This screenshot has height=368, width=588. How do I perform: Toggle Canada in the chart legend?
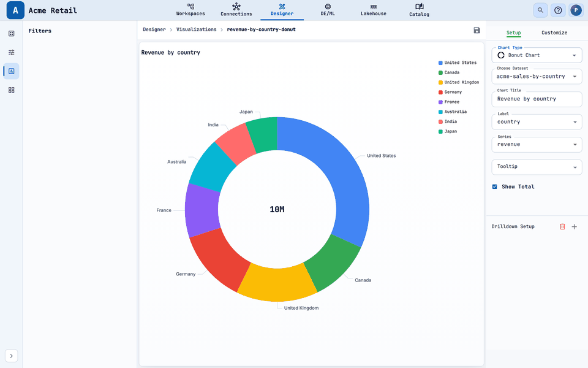(449, 72)
